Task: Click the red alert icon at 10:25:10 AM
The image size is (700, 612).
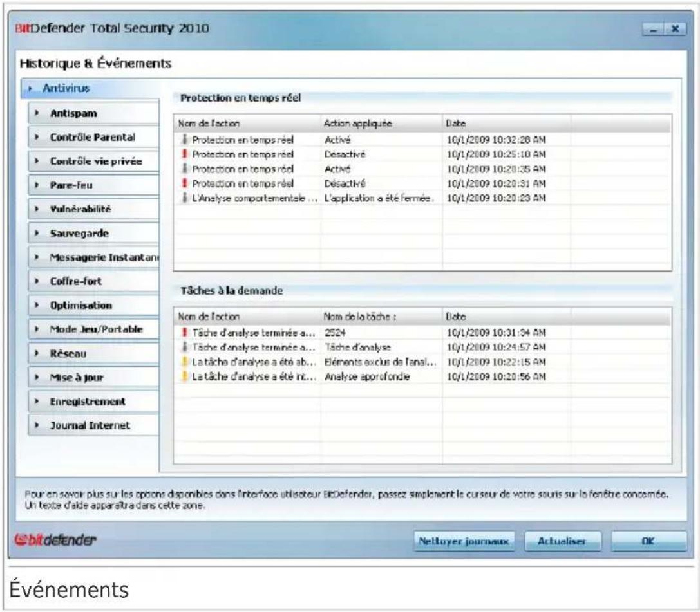Action: [184, 154]
